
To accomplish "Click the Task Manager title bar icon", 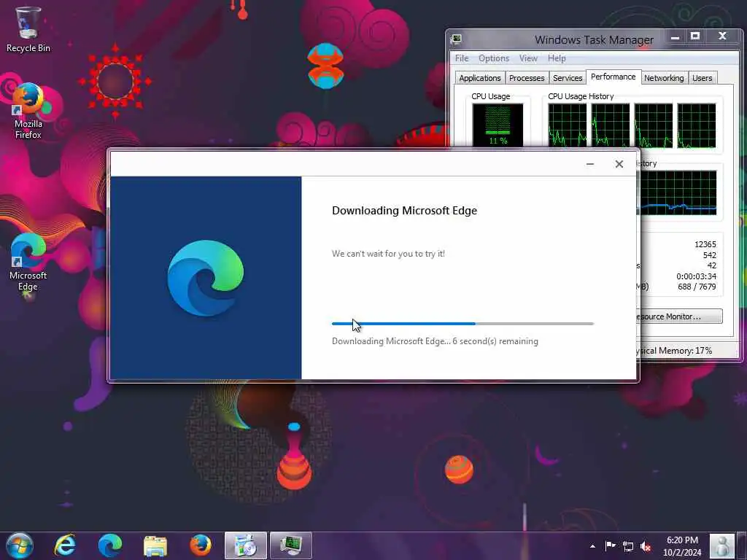I will [x=457, y=39].
